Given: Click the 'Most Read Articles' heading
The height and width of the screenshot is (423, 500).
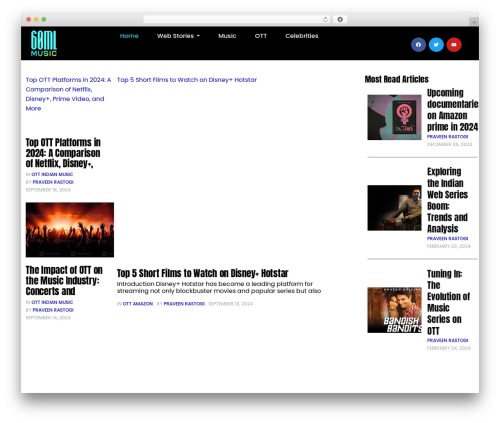Looking at the screenshot, I should [396, 79].
